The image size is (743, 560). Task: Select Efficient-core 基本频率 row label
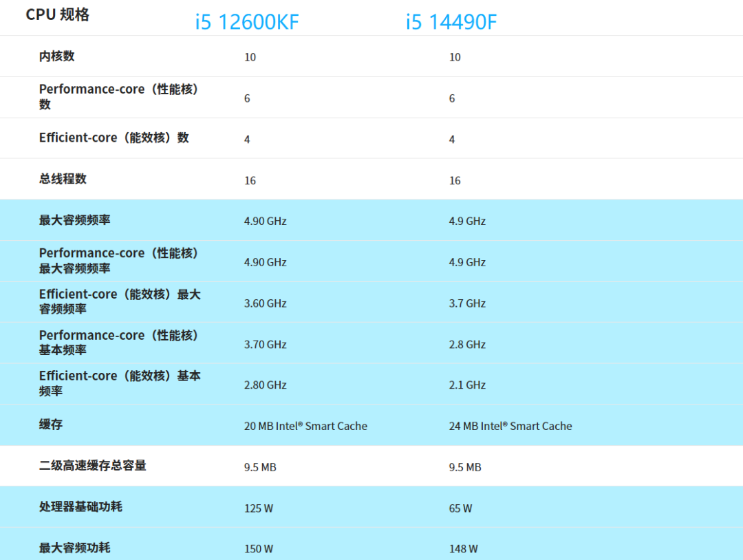click(120, 383)
